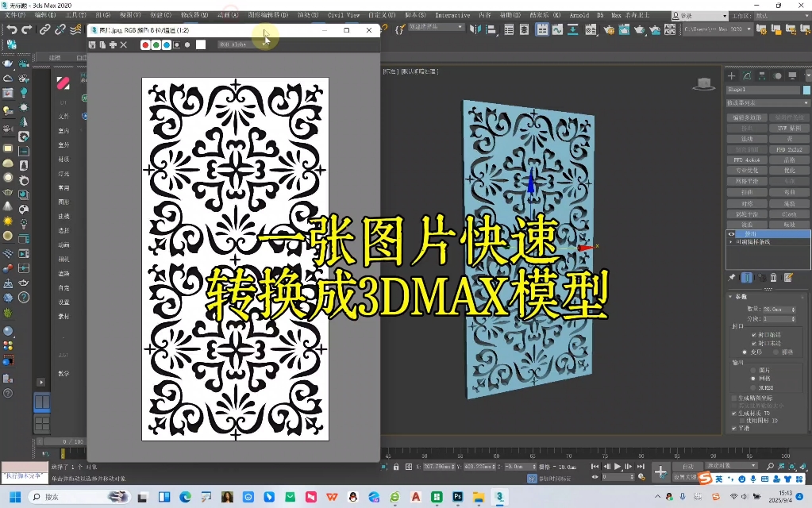Viewport: 812px width, 508px height.
Task: Toggle the eye icon beside 挤出 in stack
Action: [x=732, y=233]
